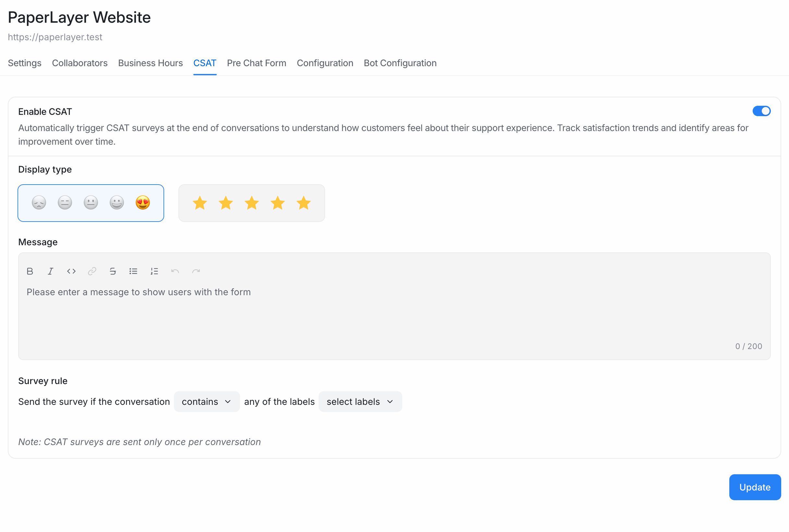Click the expressionless face emoji
The height and width of the screenshot is (532, 789).
(65, 203)
